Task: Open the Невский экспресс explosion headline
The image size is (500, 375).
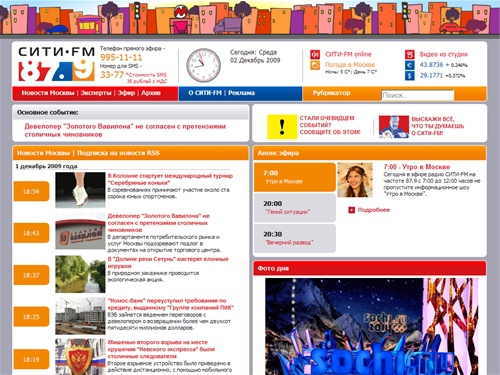Action: coord(161,349)
